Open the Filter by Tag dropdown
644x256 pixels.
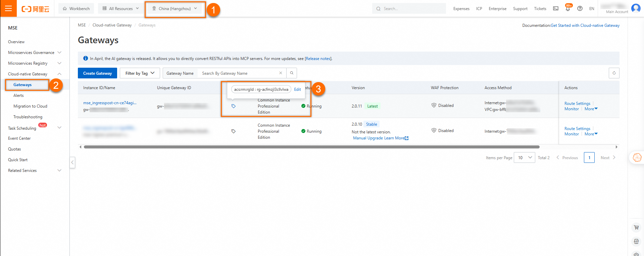pyautogui.click(x=140, y=73)
